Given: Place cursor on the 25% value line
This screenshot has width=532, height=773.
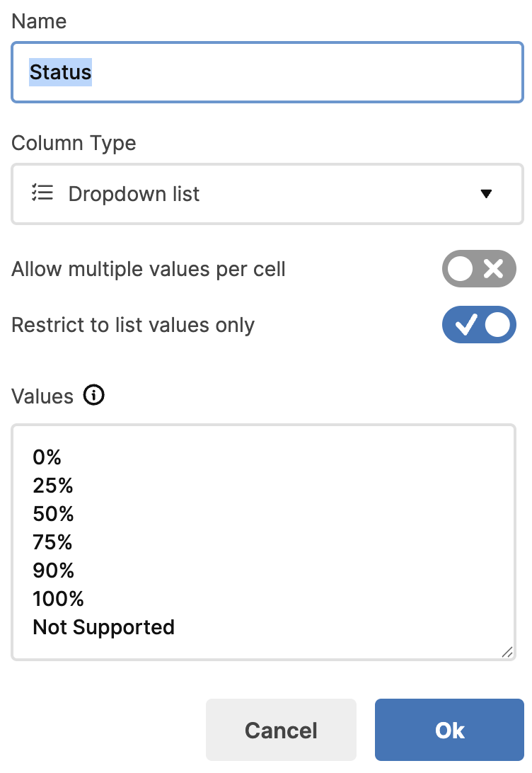Looking at the screenshot, I should 53,486.
